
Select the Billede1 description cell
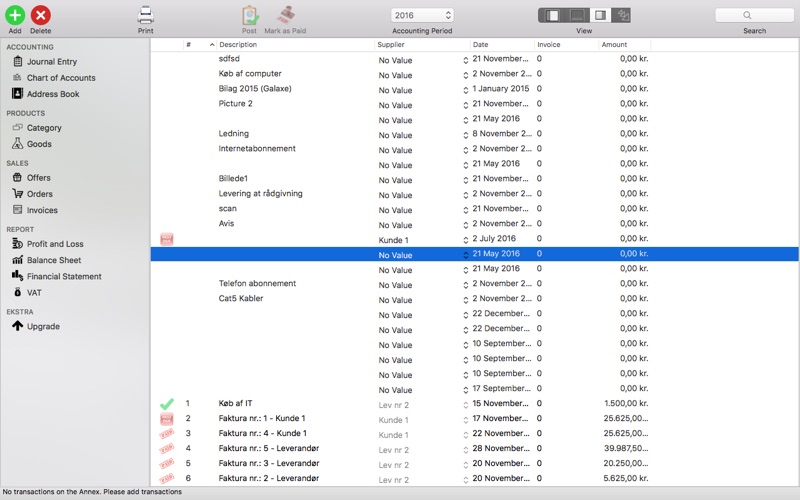[x=233, y=179]
